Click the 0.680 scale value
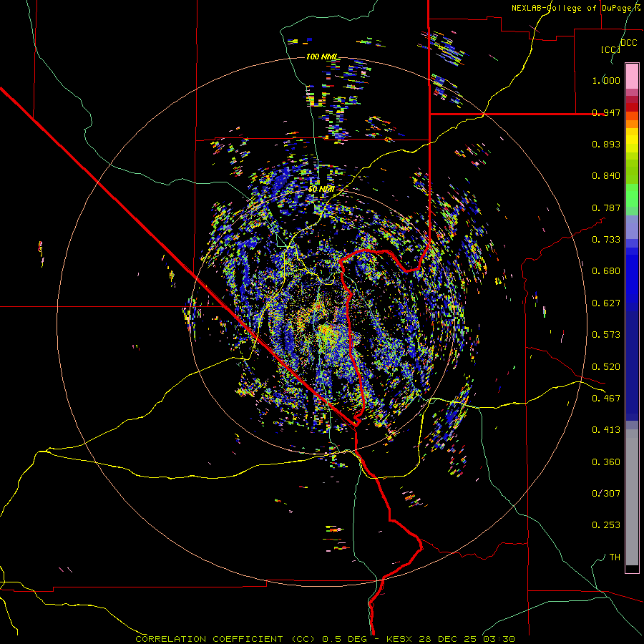The height and width of the screenshot is (644, 644). (x=606, y=271)
